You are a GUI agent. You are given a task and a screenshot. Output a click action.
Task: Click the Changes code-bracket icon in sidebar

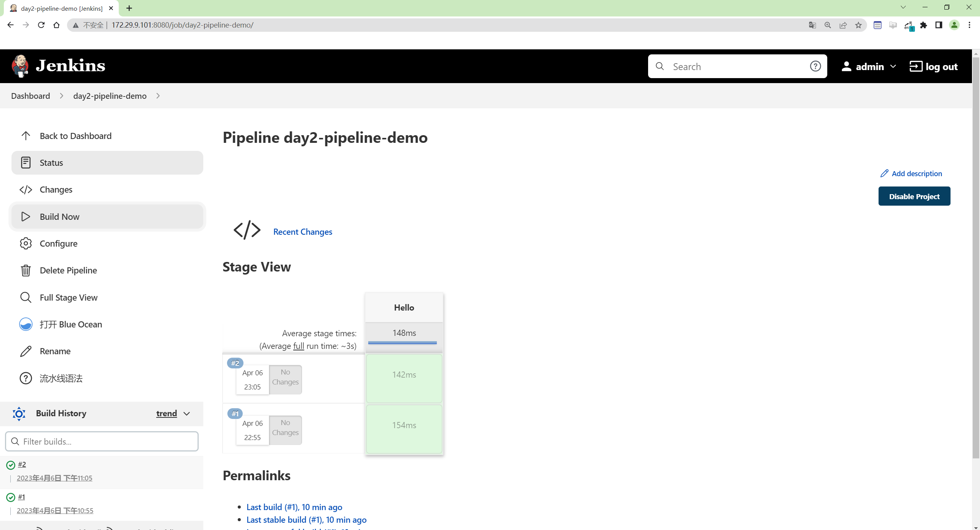click(x=26, y=190)
